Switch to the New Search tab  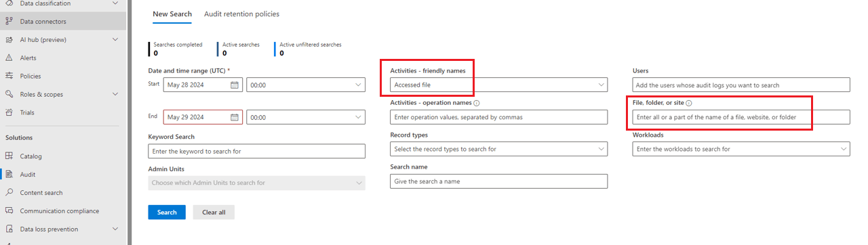pos(172,14)
